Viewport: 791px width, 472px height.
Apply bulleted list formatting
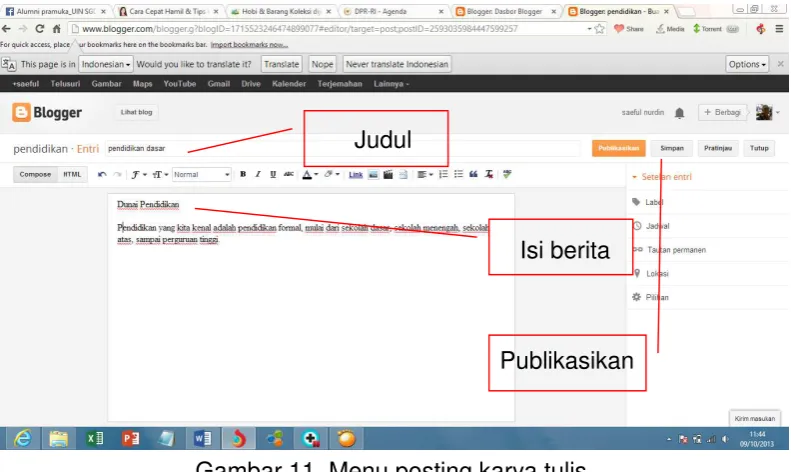pos(459,174)
